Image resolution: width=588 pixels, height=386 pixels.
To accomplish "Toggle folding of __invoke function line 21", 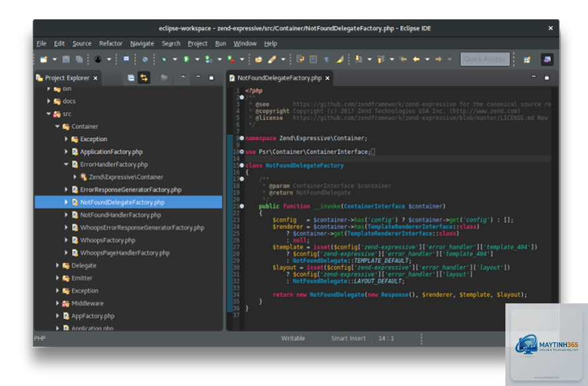I will pos(242,206).
